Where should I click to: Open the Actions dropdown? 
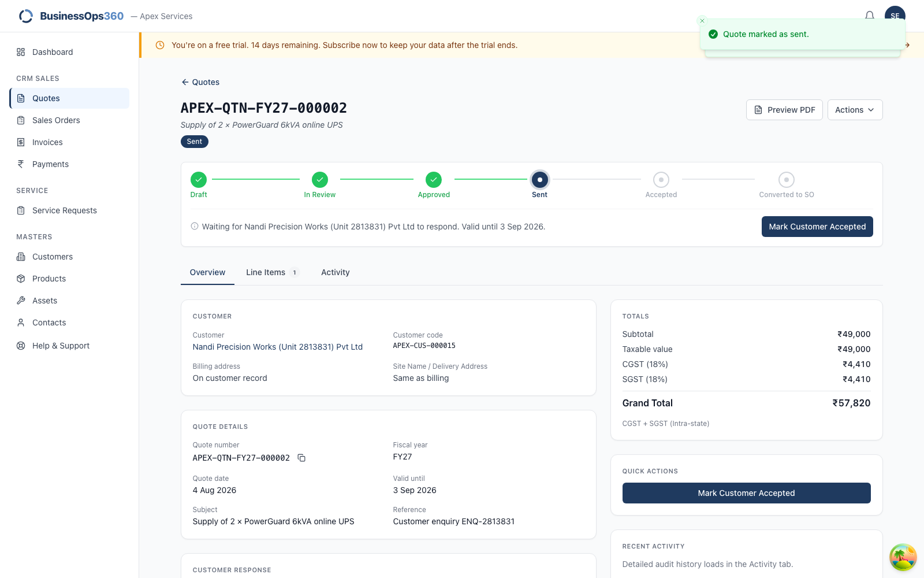(855, 110)
